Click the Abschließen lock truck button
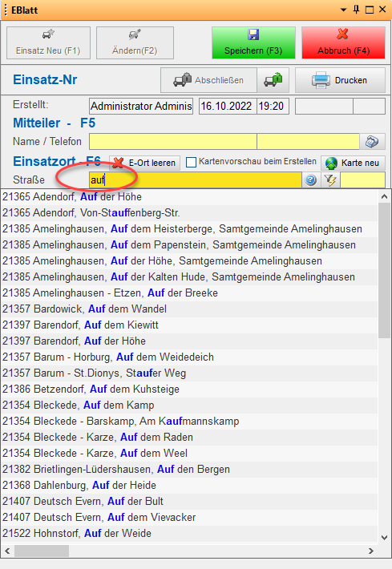This screenshot has height=569, width=392. click(x=208, y=80)
